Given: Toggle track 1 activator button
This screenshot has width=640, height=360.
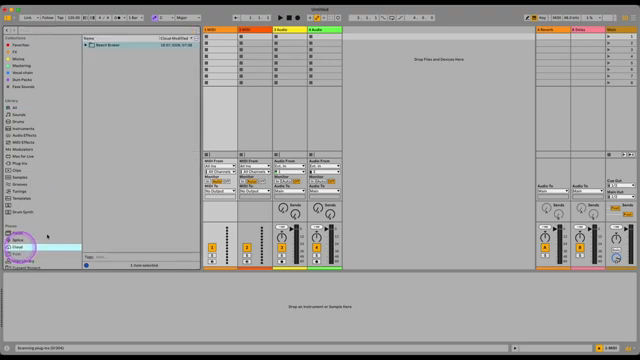Looking at the screenshot, I should coord(212,248).
